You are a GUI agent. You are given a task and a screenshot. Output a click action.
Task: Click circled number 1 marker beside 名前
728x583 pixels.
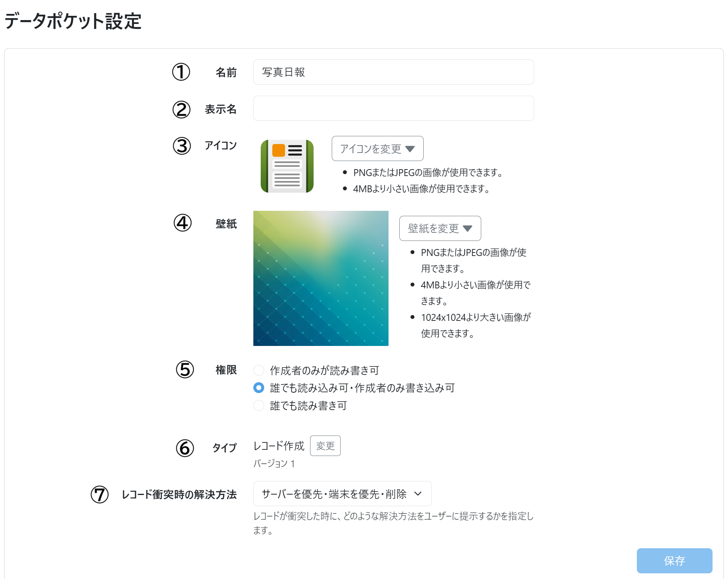pos(181,72)
